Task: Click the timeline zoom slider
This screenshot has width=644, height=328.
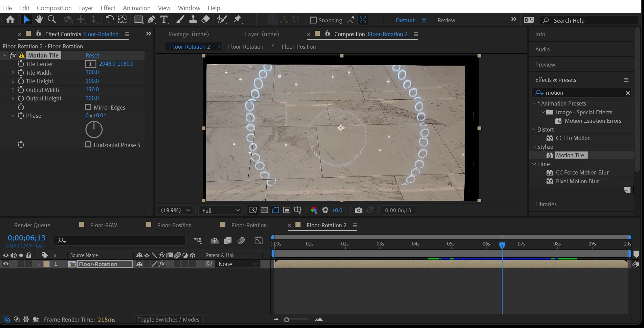Action: (287, 320)
